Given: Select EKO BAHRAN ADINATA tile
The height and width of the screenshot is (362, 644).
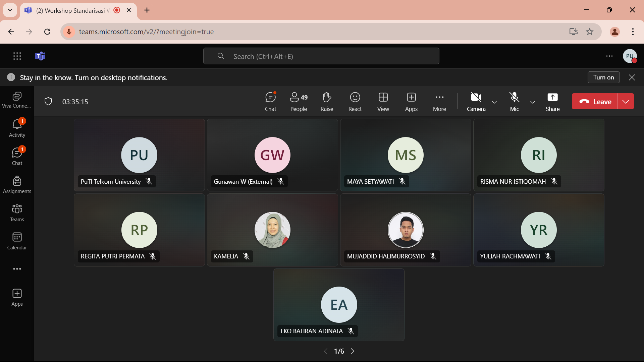Looking at the screenshot, I should 339,305.
